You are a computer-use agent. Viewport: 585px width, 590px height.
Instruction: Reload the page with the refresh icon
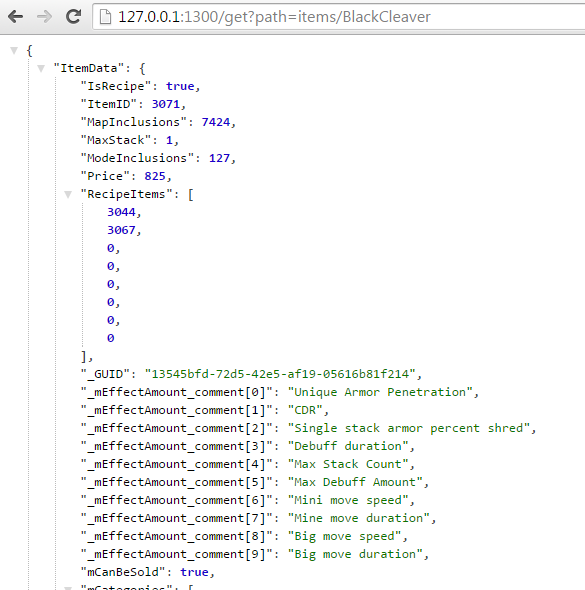click(x=73, y=16)
